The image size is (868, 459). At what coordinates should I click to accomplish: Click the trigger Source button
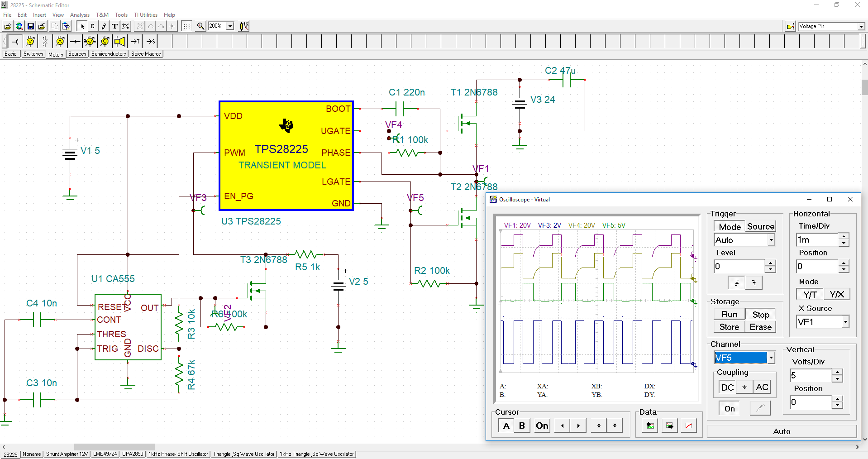[761, 226]
